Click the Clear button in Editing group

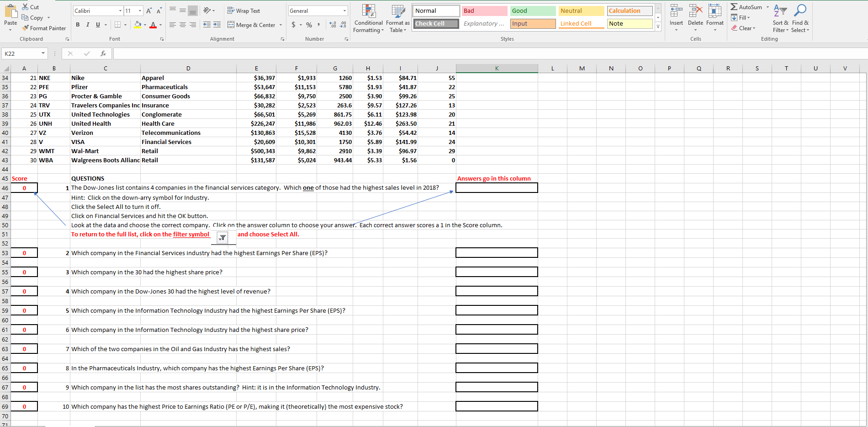[x=744, y=28]
